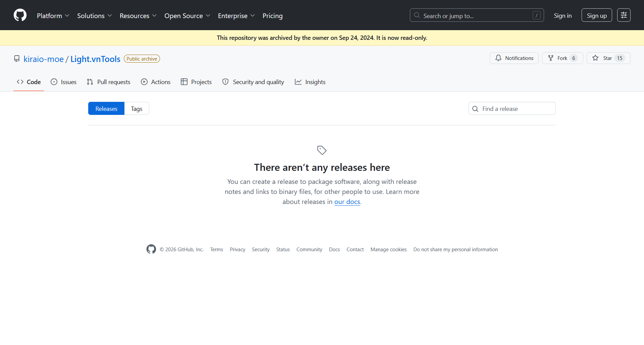Switch to the Tags view
Viewport: 644px width, 345px height.
tap(137, 109)
